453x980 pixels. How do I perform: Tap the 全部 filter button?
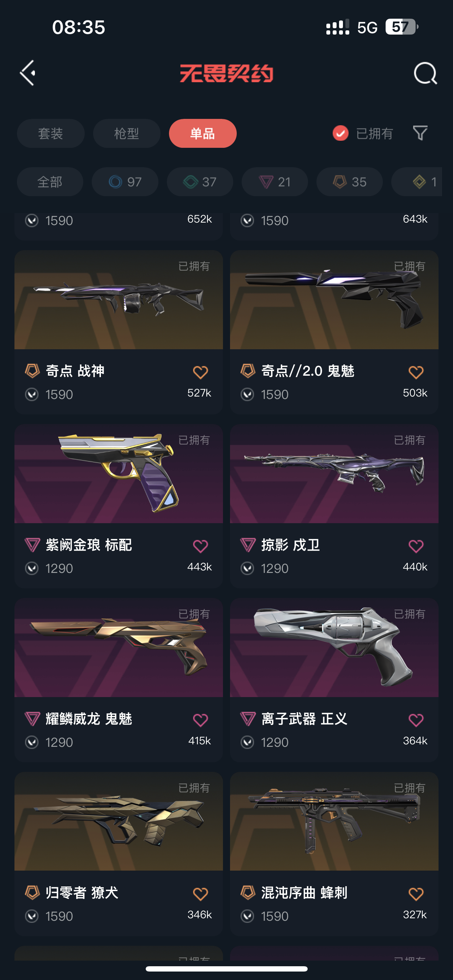[x=50, y=182]
